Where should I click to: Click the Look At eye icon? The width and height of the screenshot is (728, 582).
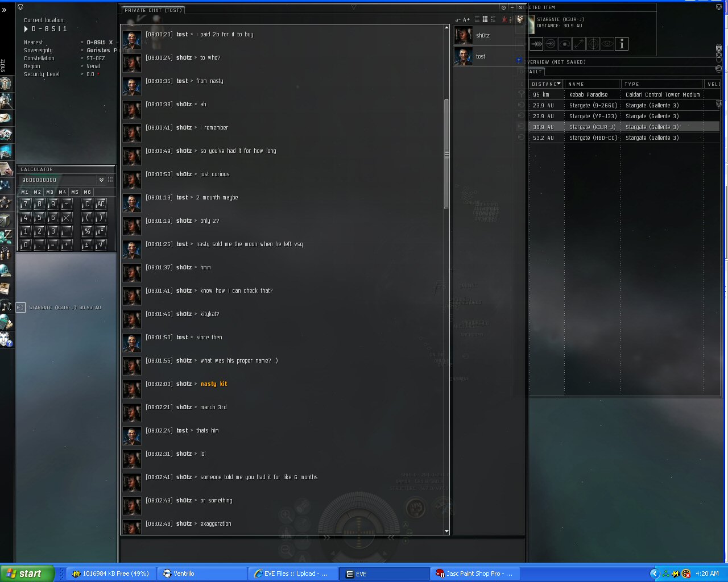point(607,44)
